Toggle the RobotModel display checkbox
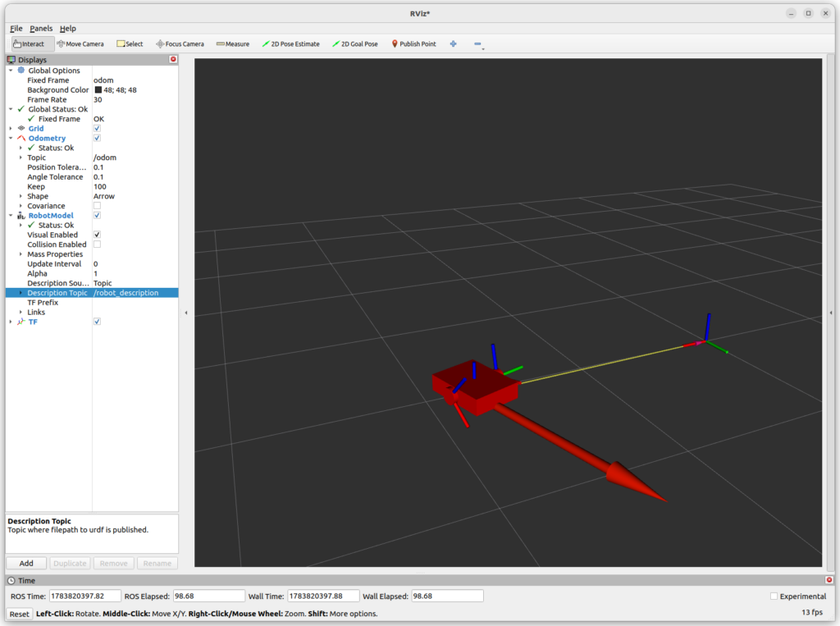Screen dimensions: 840x626 click(x=97, y=216)
